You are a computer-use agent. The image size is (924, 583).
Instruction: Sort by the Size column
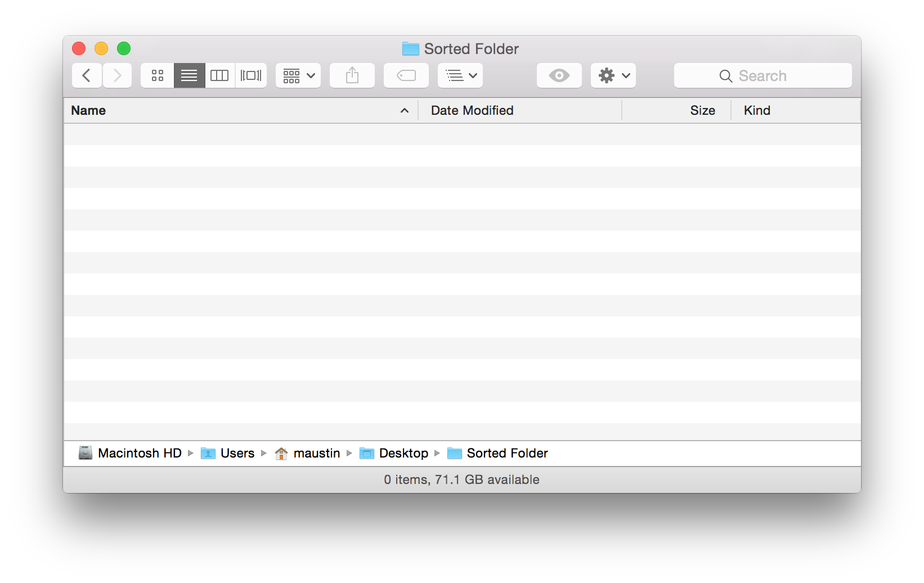click(676, 110)
